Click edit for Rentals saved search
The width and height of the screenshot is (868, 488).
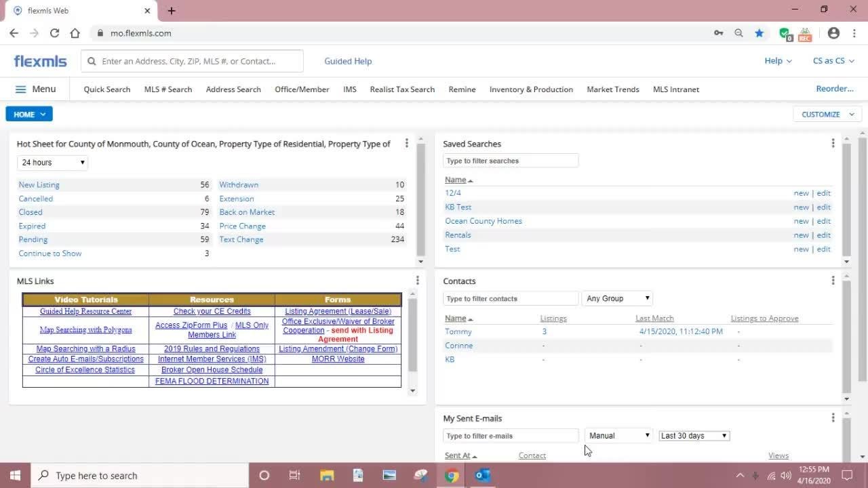point(823,235)
